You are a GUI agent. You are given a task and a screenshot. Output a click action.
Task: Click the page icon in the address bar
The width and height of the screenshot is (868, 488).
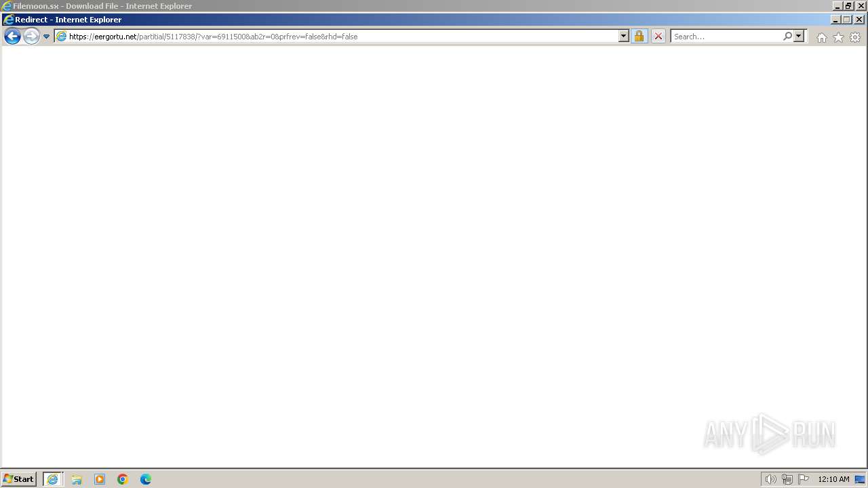point(62,37)
